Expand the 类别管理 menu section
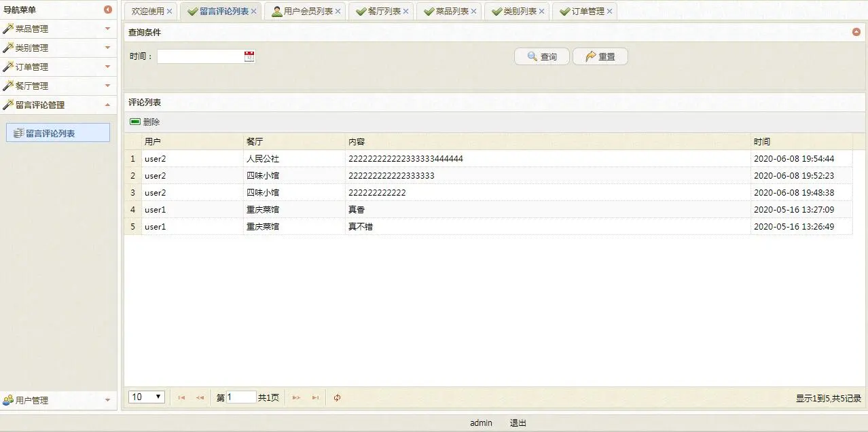This screenshot has height=432, width=868. [107, 48]
